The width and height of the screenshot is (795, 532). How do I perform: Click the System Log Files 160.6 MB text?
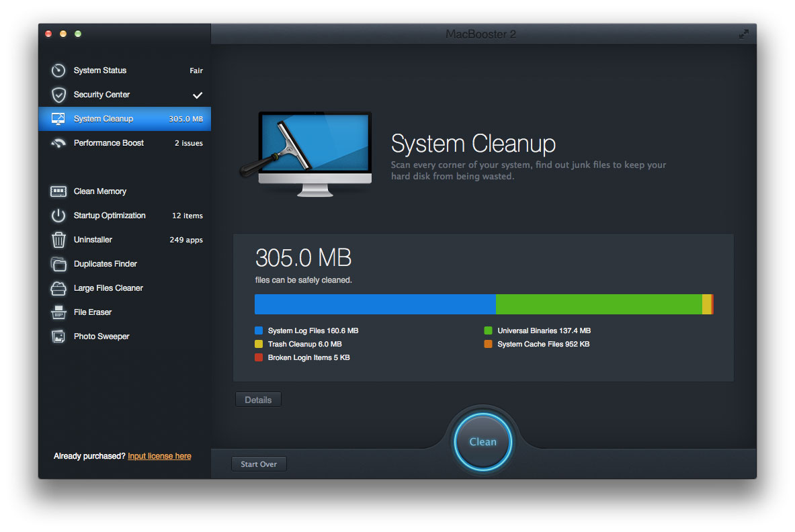(313, 331)
